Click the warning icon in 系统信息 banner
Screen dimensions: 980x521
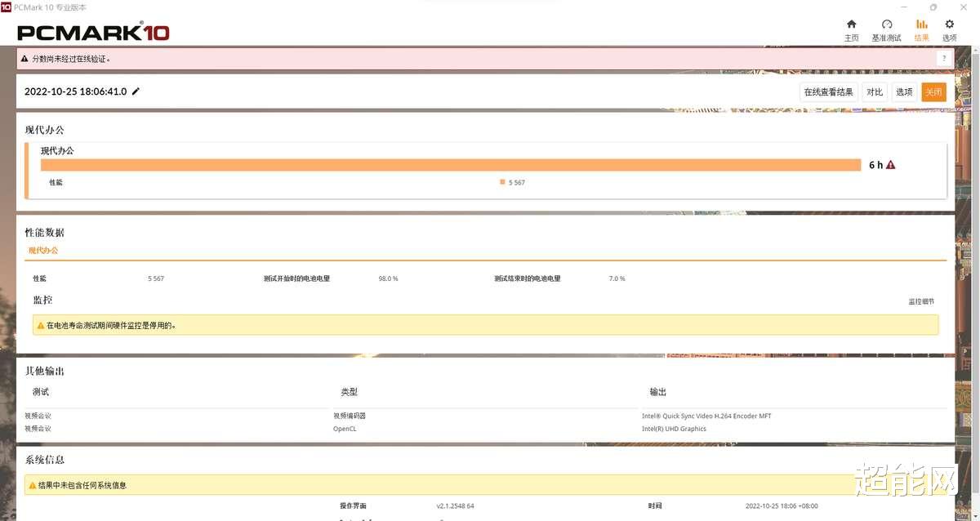[x=33, y=485]
